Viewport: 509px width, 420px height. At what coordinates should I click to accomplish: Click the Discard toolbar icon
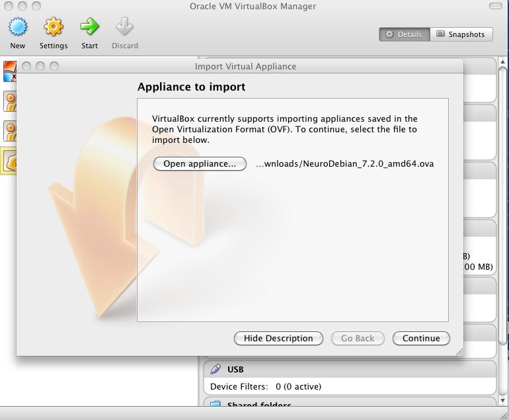click(125, 27)
